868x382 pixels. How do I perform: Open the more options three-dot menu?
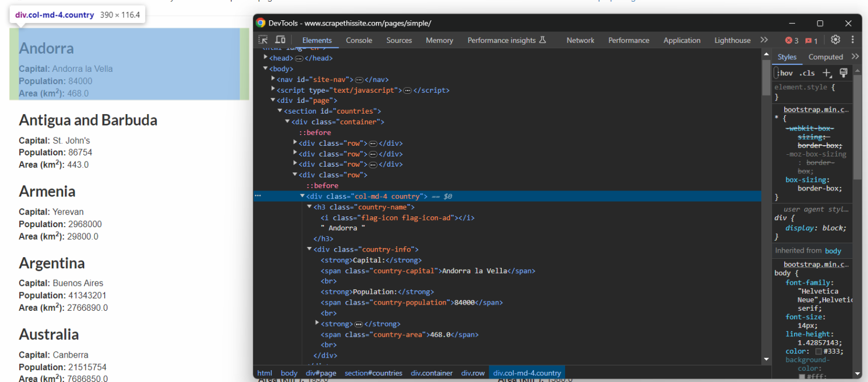853,40
